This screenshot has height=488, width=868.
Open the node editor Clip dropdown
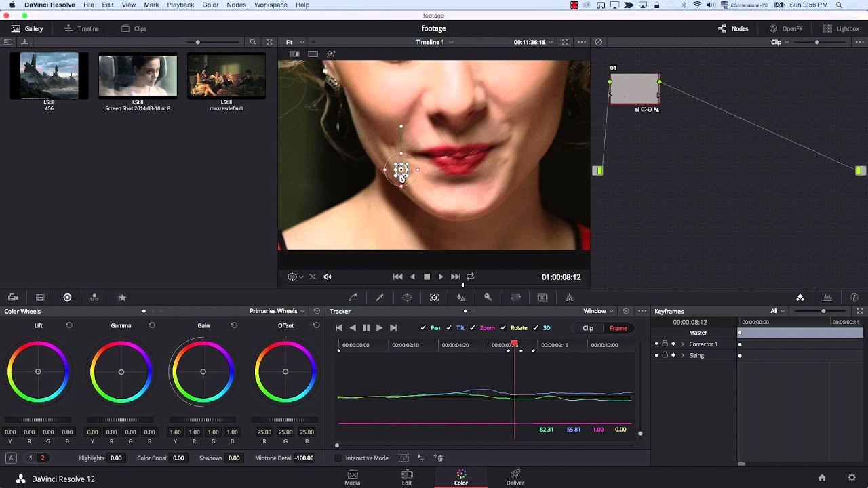pyautogui.click(x=780, y=42)
